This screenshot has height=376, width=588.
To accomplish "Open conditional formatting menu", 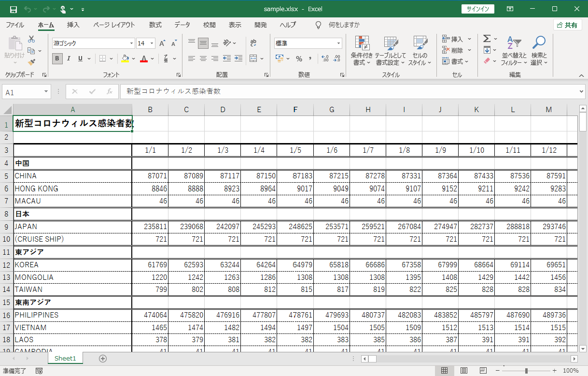I will pos(362,50).
